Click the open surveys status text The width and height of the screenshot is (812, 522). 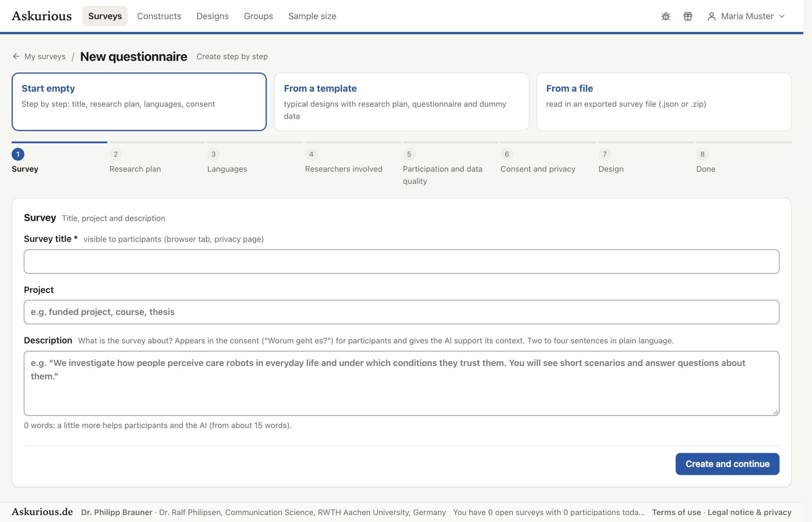click(549, 512)
